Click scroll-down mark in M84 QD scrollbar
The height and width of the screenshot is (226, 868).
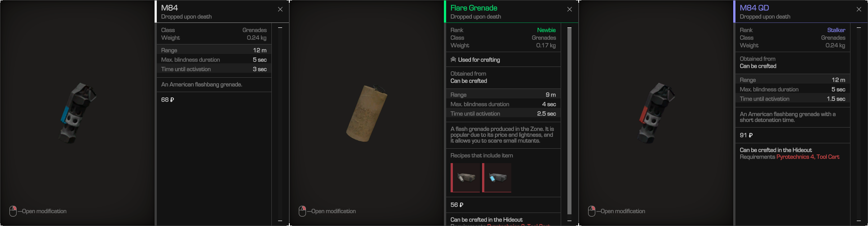[859, 221]
